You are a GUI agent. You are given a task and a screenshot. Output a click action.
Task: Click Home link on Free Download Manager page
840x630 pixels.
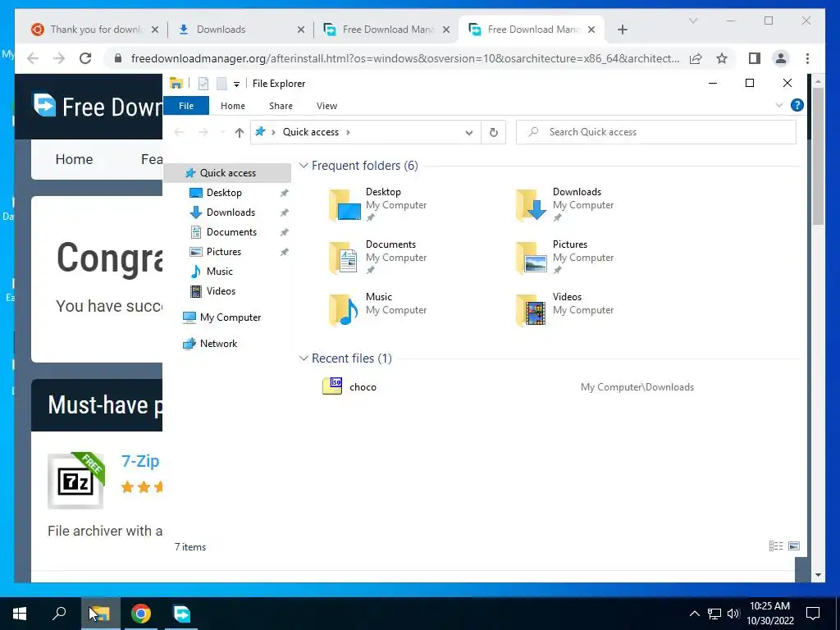coord(74,159)
